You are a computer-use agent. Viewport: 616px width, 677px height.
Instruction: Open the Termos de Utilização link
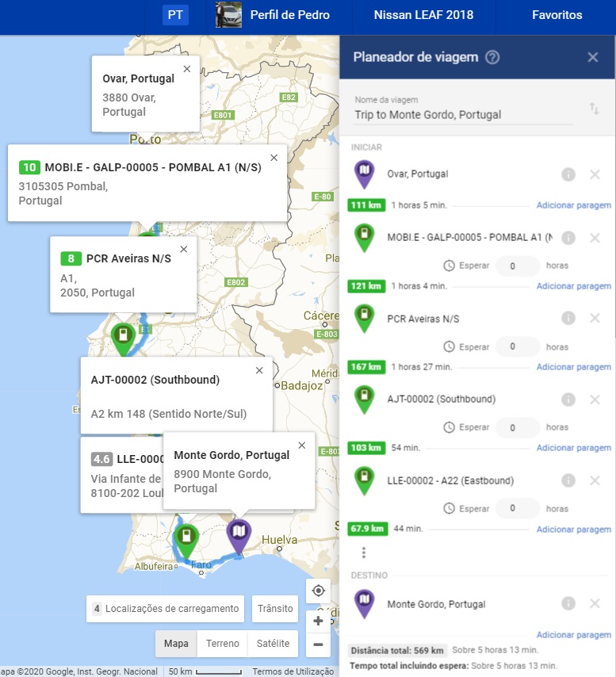click(293, 671)
